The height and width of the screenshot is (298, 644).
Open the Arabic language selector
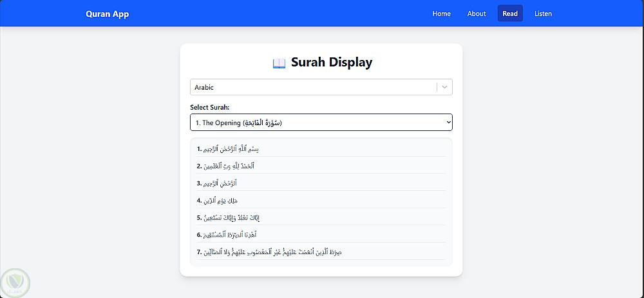(x=313, y=87)
